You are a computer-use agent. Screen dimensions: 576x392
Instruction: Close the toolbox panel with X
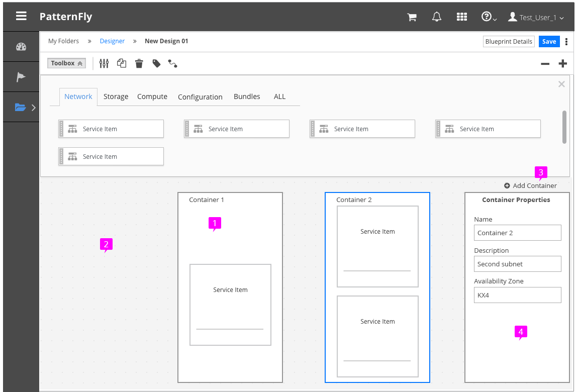[x=561, y=84]
